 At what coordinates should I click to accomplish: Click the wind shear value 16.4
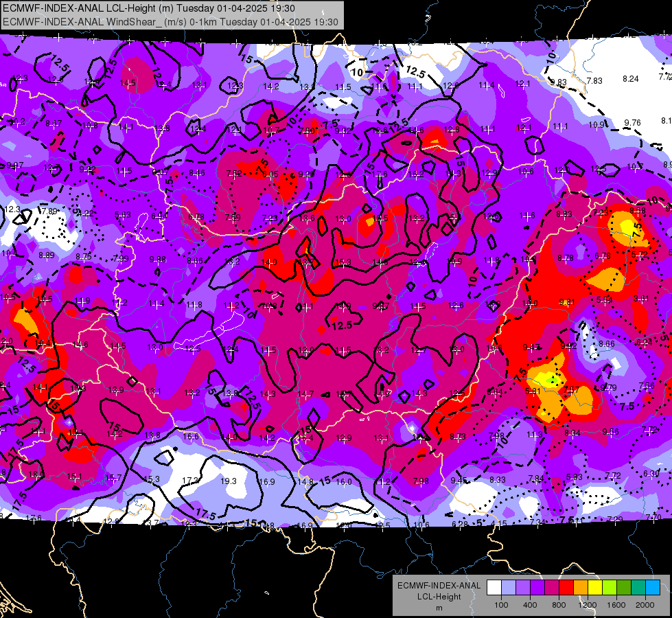click(305, 438)
